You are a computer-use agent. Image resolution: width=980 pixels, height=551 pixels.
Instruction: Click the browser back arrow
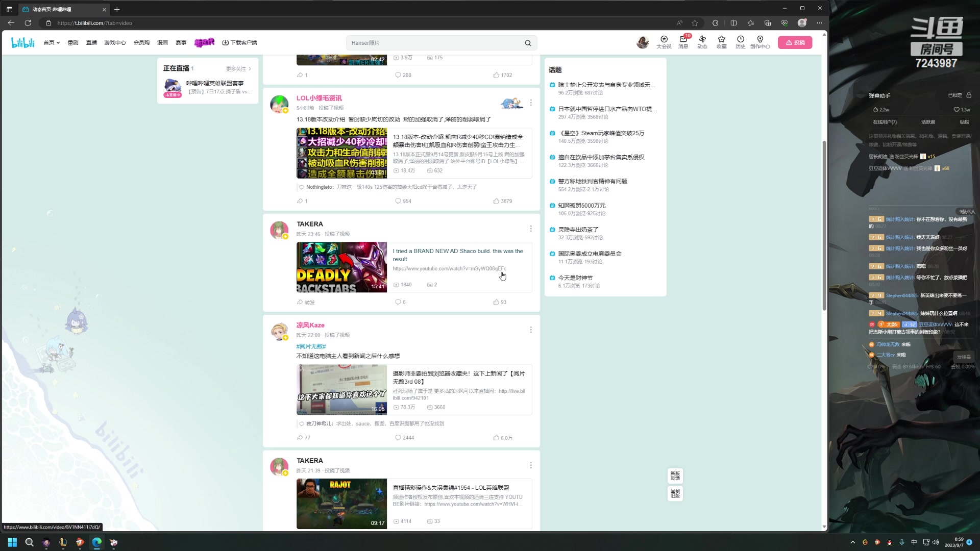point(11,23)
